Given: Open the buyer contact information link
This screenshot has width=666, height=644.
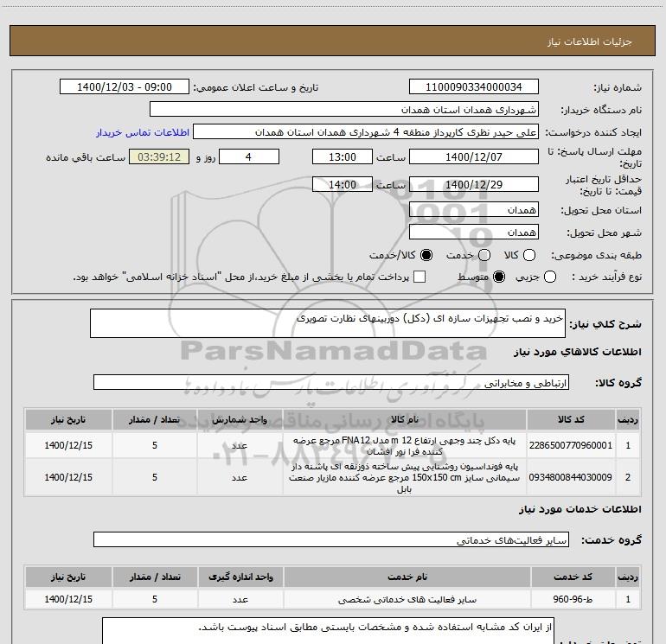Looking at the screenshot, I should [143, 132].
